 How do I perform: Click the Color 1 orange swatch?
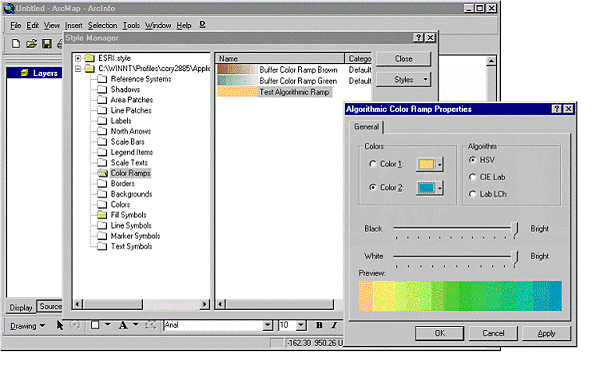[x=426, y=165]
